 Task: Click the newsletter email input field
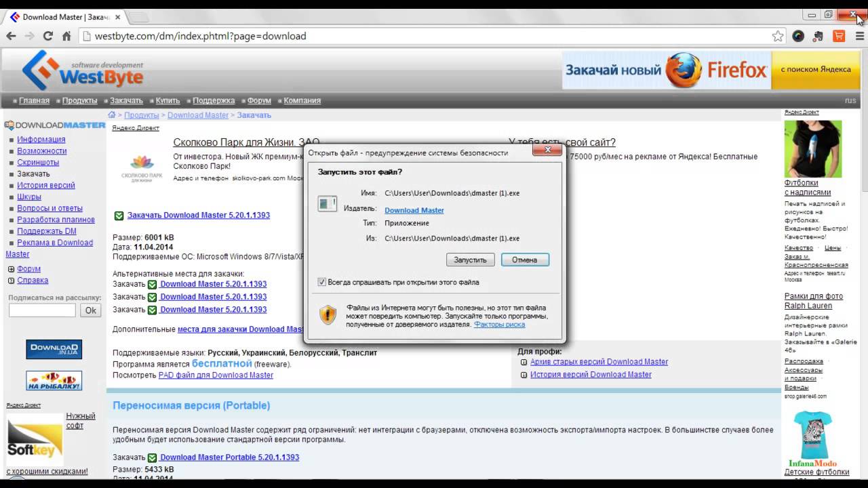pyautogui.click(x=42, y=310)
